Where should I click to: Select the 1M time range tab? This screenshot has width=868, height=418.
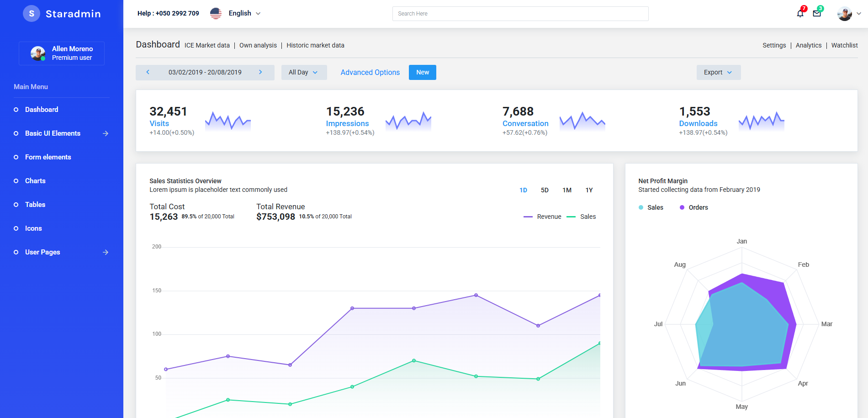(x=567, y=190)
